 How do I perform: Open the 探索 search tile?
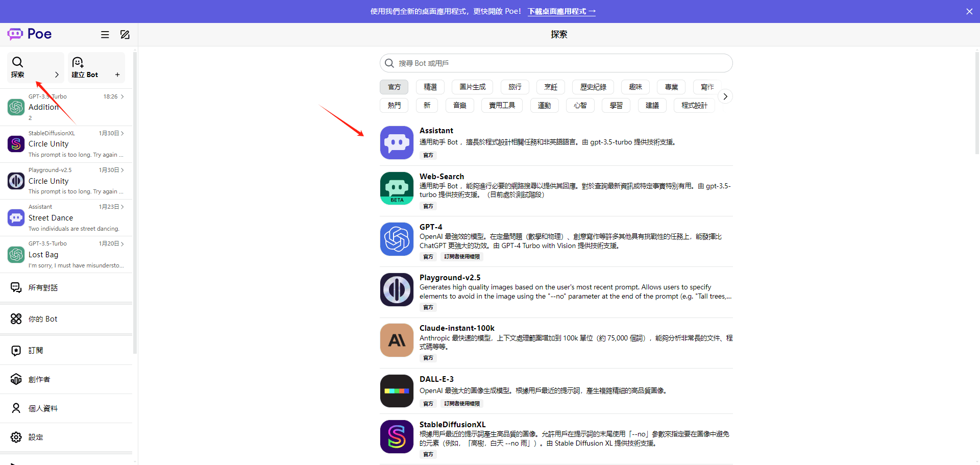click(35, 68)
